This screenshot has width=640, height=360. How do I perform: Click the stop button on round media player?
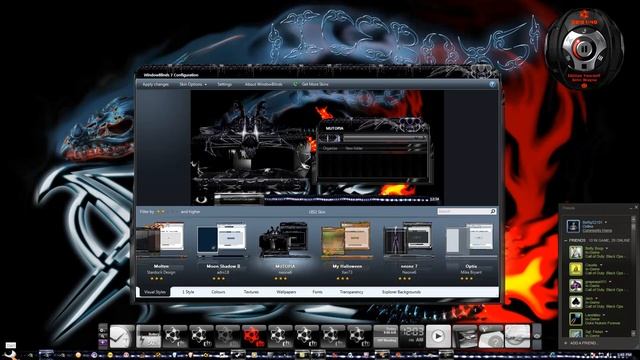coord(584,66)
